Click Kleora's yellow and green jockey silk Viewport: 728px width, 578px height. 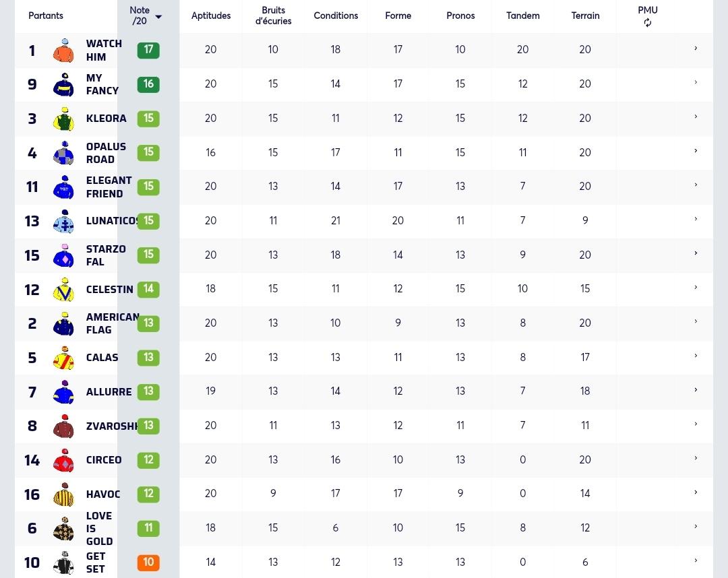(x=63, y=119)
